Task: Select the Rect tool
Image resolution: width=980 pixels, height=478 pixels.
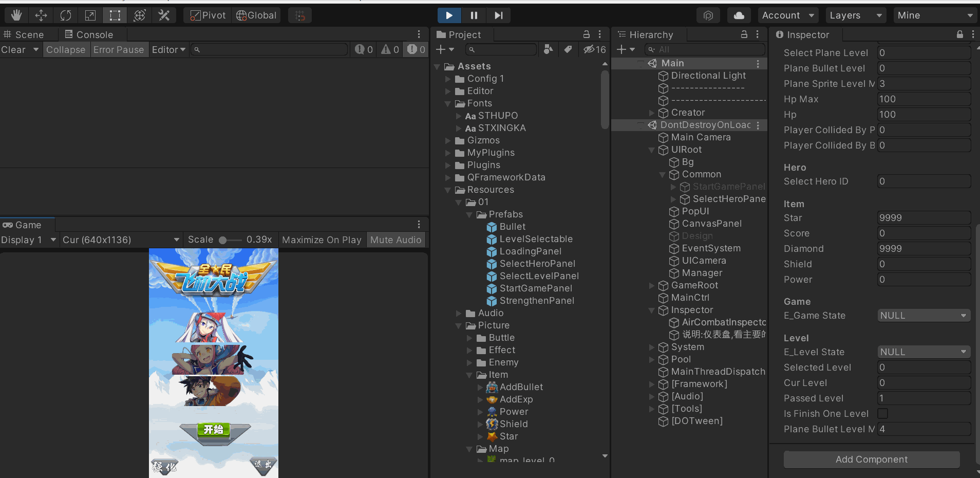Action: click(x=115, y=15)
